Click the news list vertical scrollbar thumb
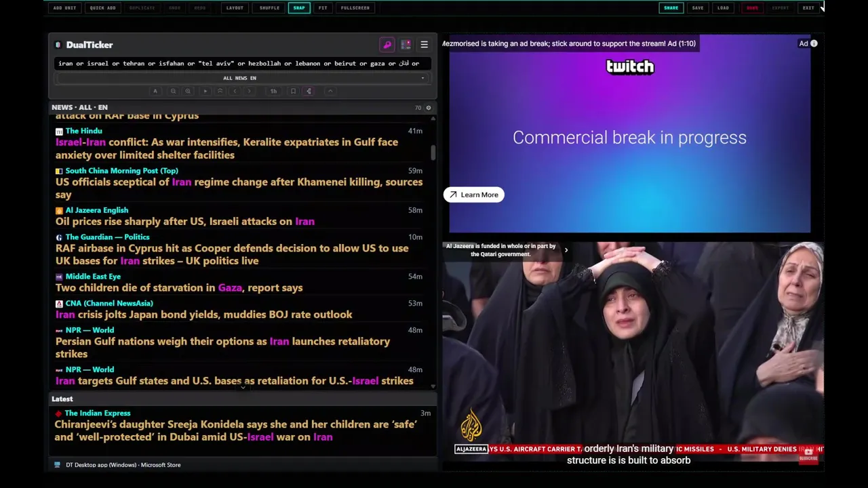868x488 pixels. point(433,153)
